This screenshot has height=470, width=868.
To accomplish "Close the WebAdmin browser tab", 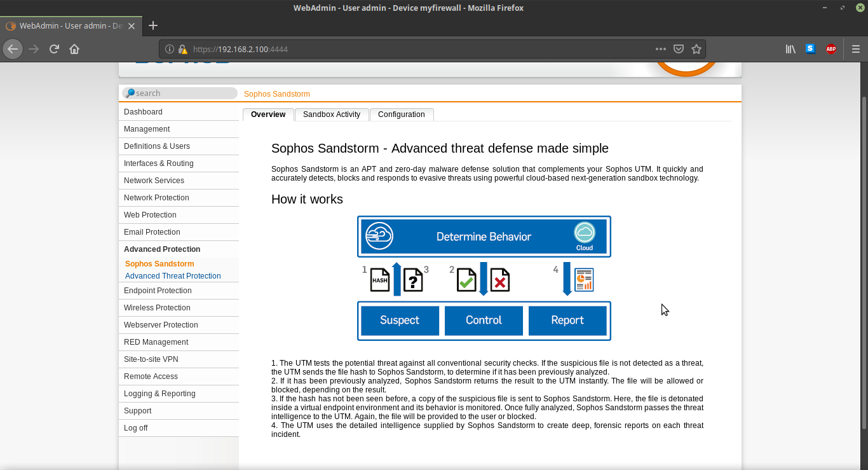I will pyautogui.click(x=132, y=26).
